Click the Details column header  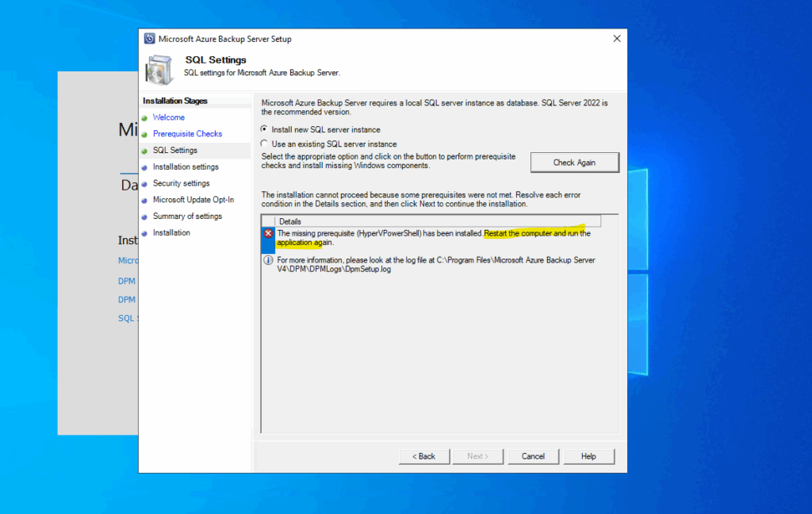click(438, 221)
